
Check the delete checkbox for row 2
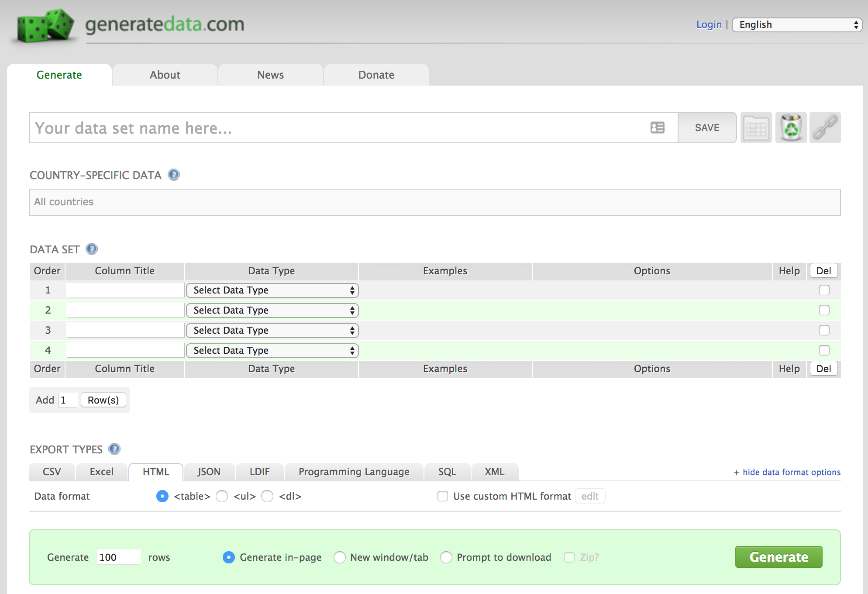coord(824,310)
